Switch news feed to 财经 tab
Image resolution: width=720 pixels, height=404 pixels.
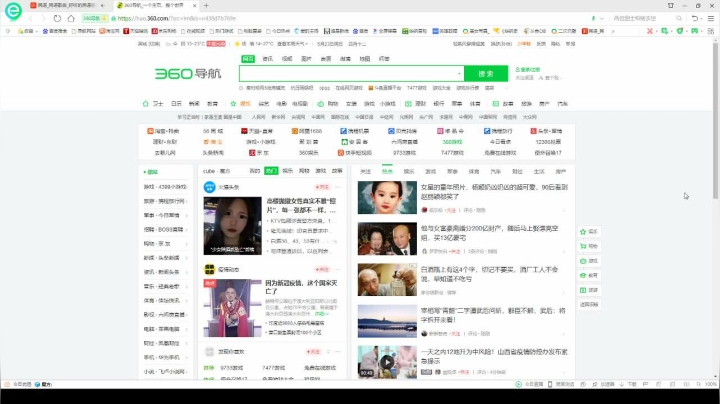pos(518,171)
